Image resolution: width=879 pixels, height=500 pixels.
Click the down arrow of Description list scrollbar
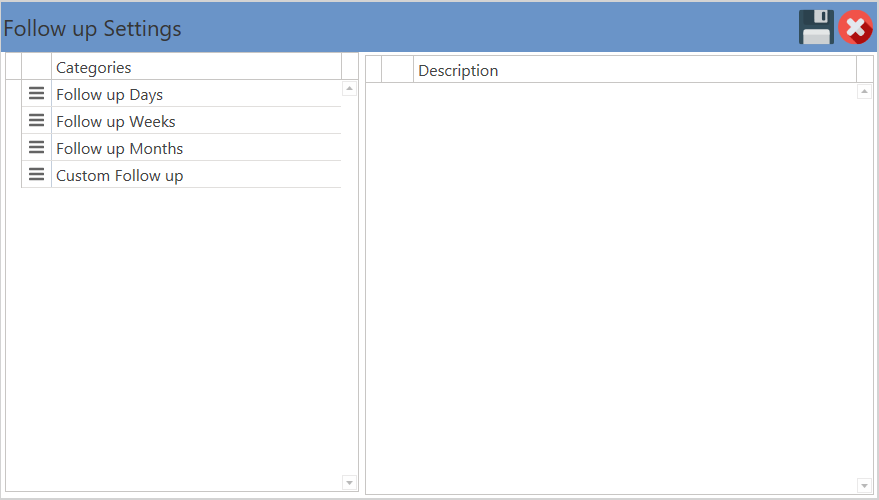pyautogui.click(x=864, y=485)
